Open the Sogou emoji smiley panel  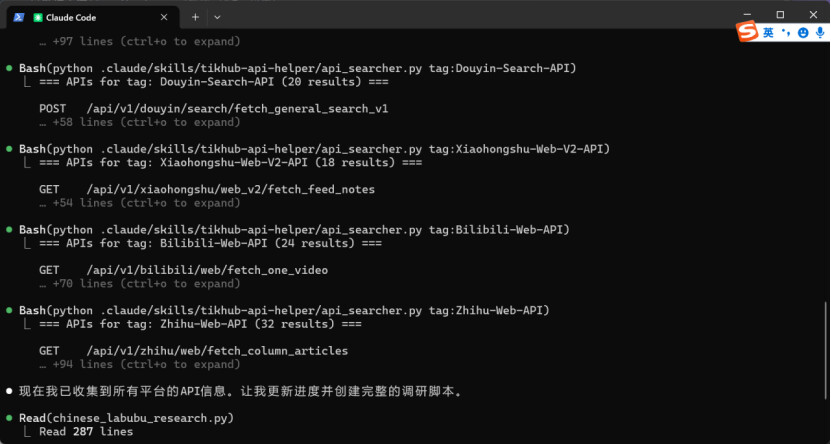[x=803, y=33]
